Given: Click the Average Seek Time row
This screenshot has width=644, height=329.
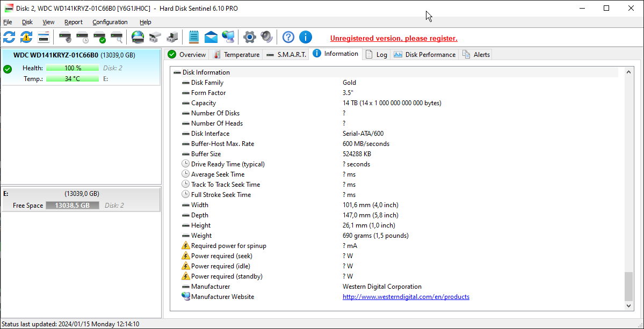Looking at the screenshot, I should click(400, 174).
